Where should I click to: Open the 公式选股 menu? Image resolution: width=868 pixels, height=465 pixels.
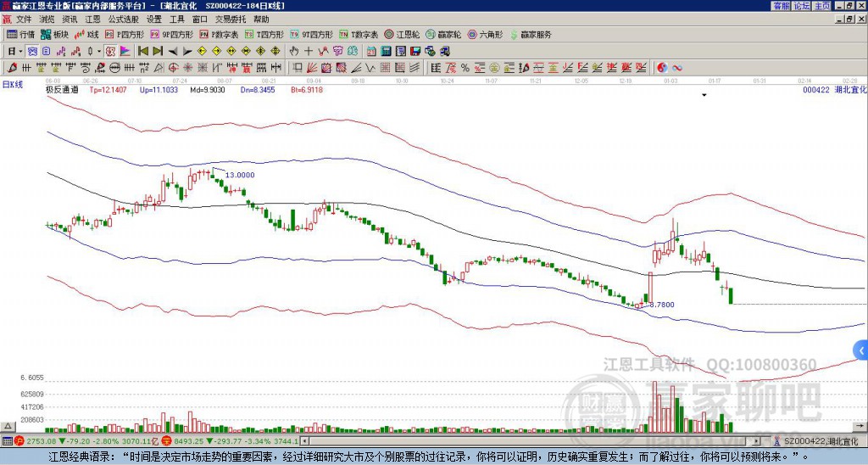point(124,20)
